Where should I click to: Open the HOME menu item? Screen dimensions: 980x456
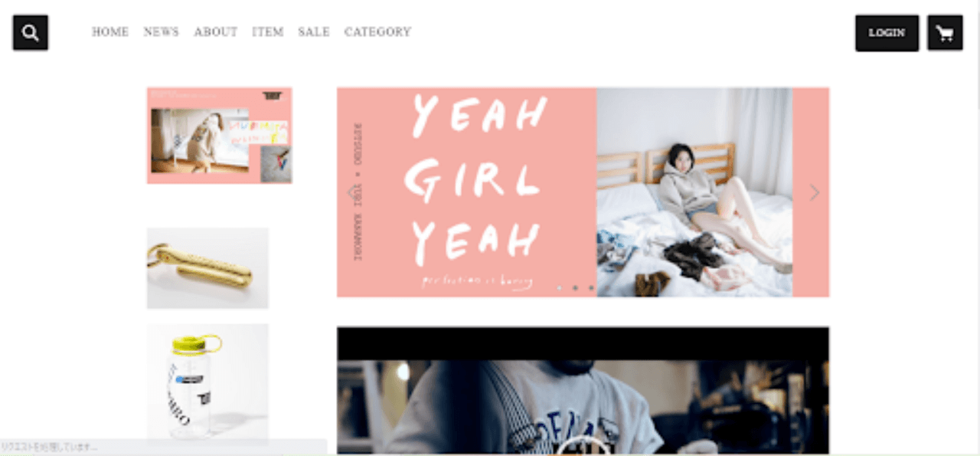[110, 32]
